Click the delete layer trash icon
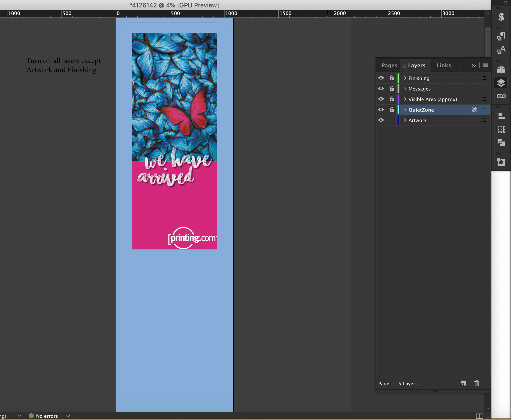This screenshot has width=511, height=420. tap(477, 383)
